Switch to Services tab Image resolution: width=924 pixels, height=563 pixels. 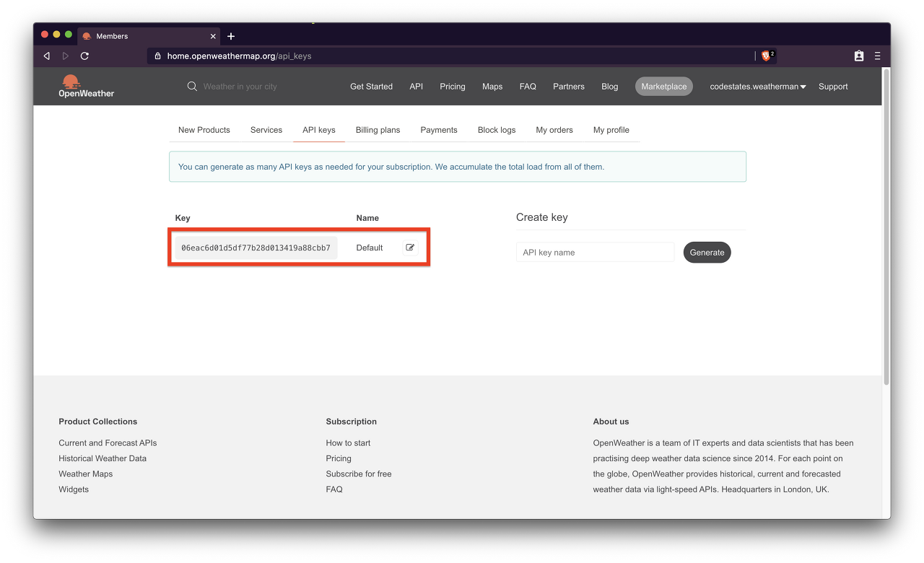tap(266, 130)
